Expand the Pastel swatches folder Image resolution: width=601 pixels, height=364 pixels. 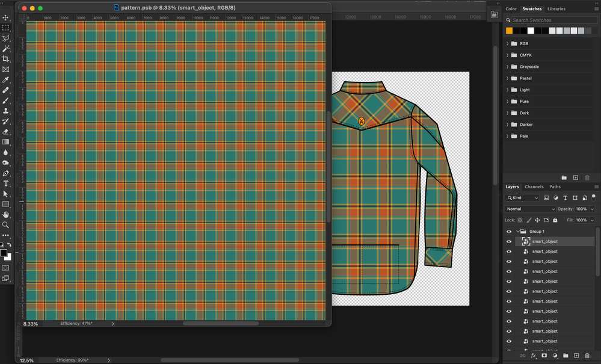click(x=507, y=78)
